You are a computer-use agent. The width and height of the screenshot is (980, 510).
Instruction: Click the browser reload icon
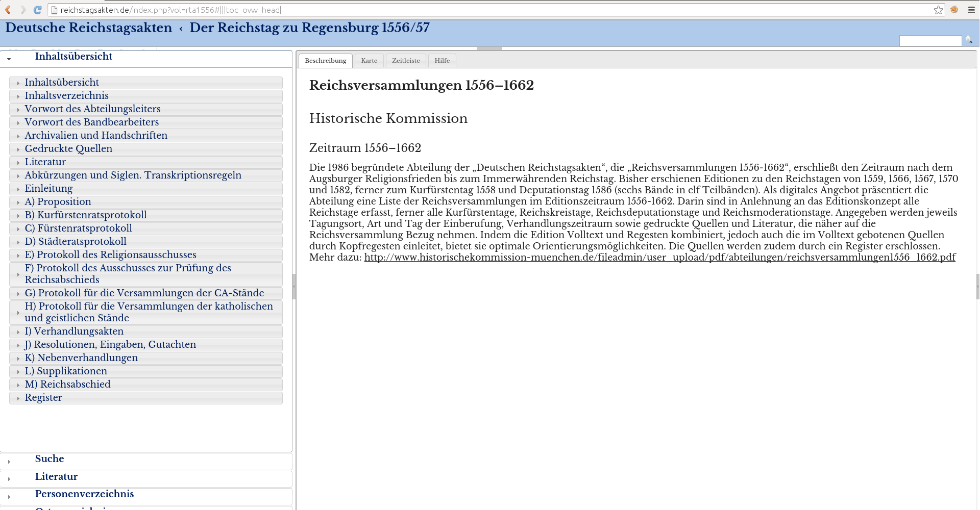tap(37, 10)
